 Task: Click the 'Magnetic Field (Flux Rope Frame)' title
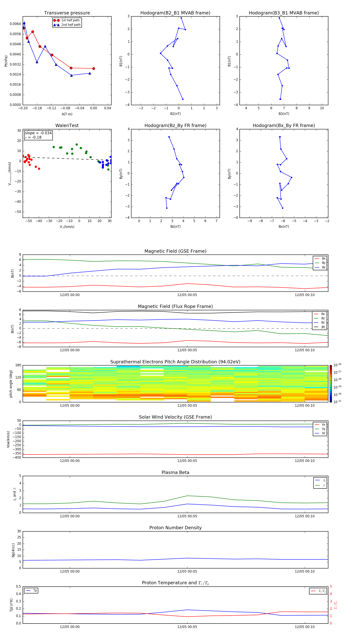click(175, 307)
